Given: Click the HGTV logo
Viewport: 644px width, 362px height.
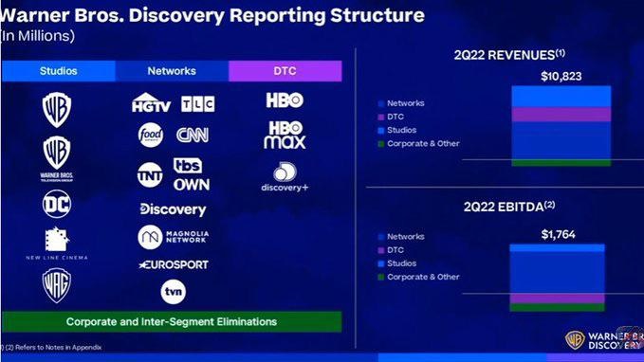Looking at the screenshot, I should (x=151, y=102).
